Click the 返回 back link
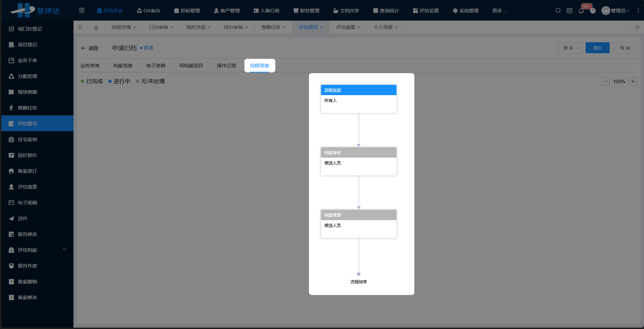Screen dimensions: 644x329 (x=90, y=48)
